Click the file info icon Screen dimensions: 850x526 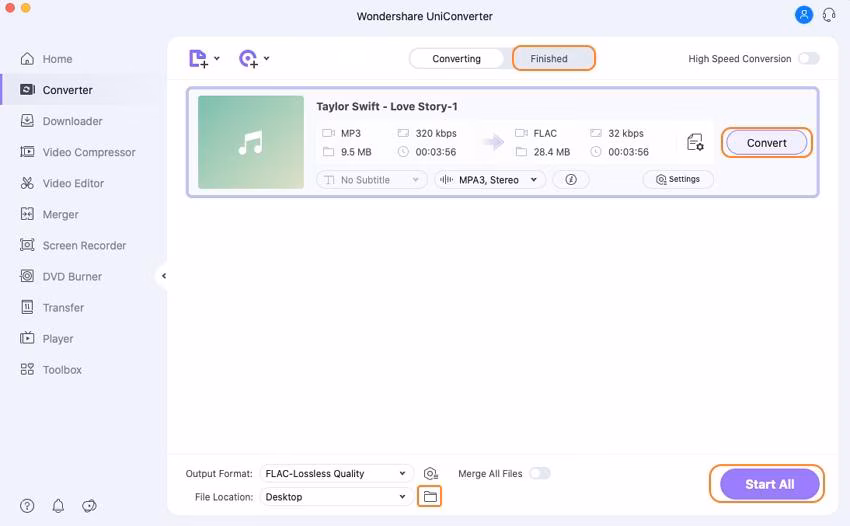pos(571,179)
